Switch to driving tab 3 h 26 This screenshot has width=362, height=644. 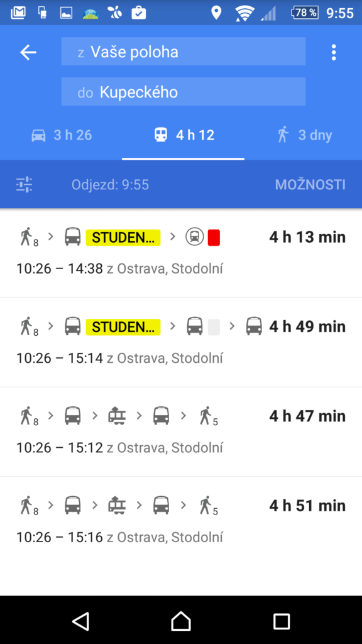click(x=62, y=135)
